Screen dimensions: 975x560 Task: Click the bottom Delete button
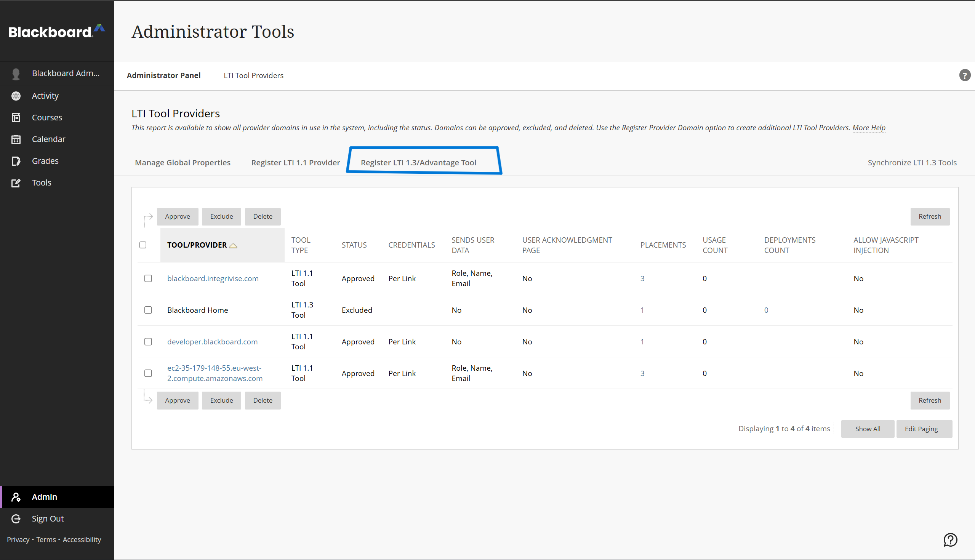coord(263,400)
